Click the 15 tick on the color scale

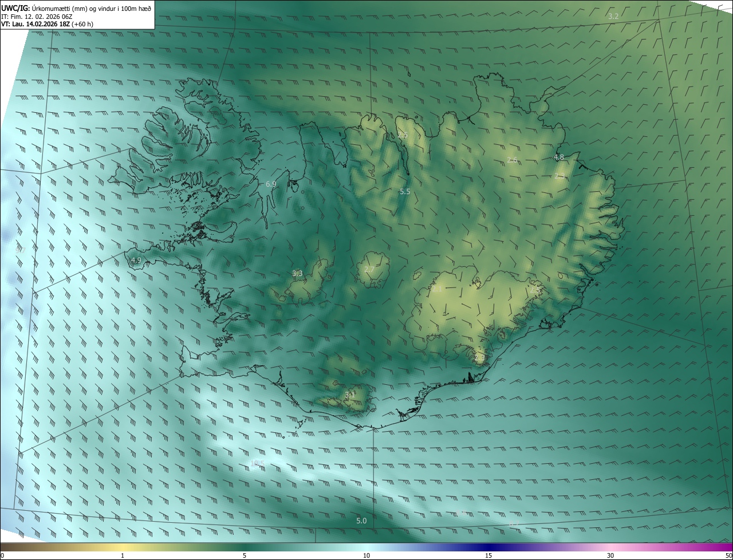coord(488,555)
